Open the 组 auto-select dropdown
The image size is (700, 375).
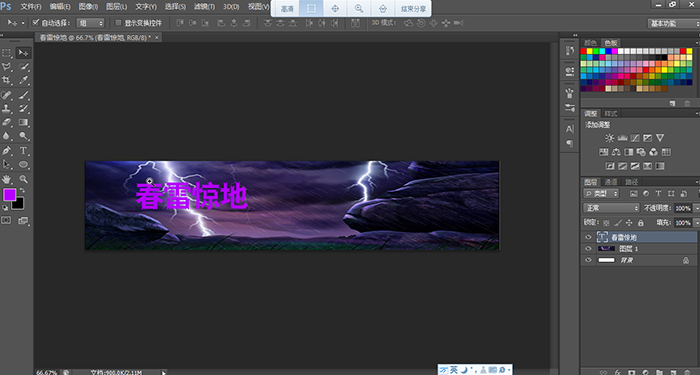pos(90,23)
